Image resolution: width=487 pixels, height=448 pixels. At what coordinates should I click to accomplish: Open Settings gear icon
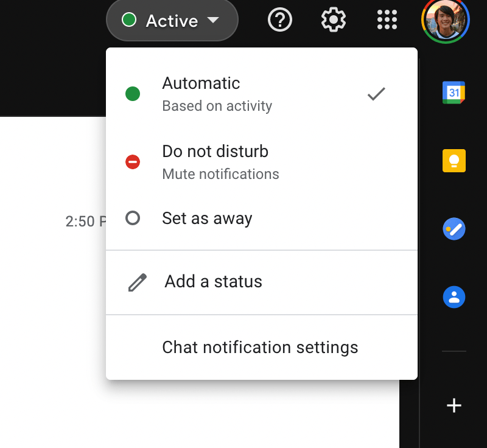[334, 20]
